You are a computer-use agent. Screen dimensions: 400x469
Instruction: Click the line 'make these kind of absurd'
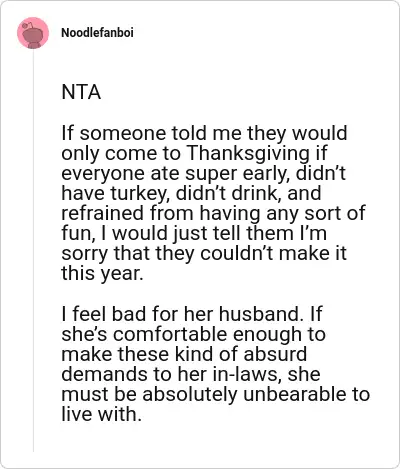(184, 354)
